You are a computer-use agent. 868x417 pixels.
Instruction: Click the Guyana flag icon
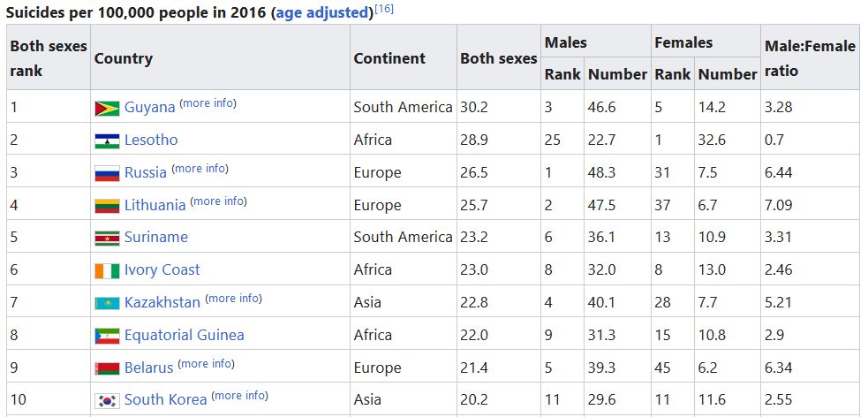click(107, 109)
